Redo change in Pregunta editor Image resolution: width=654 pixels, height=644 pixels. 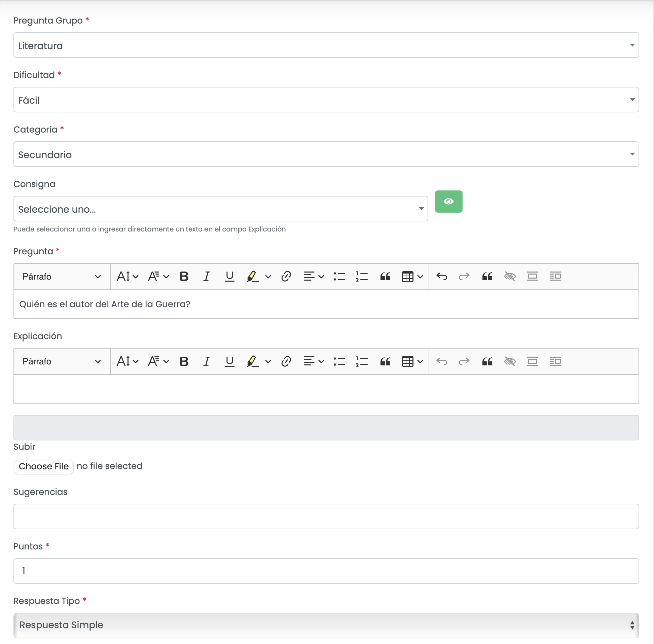[x=464, y=277]
